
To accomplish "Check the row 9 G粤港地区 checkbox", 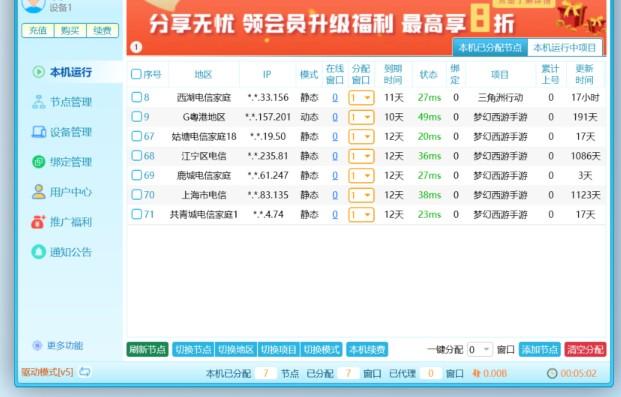I will pos(136,116).
